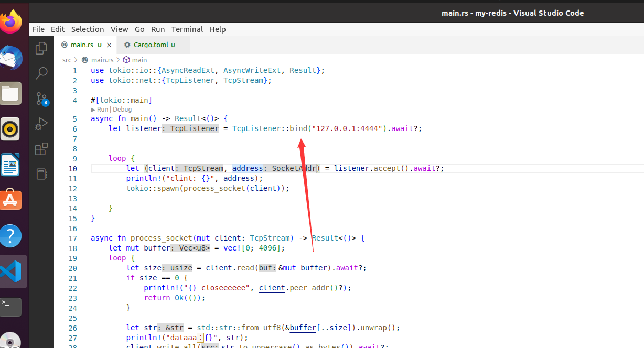
Task: Open the File menu
Action: (38, 29)
